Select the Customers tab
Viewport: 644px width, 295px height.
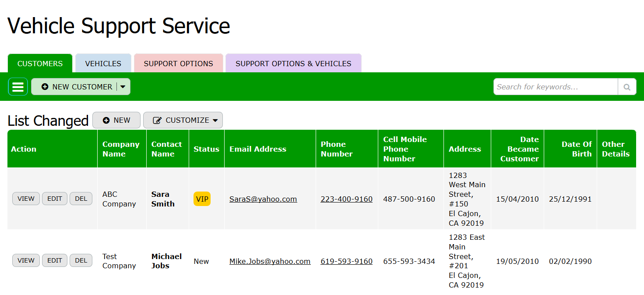click(x=40, y=64)
